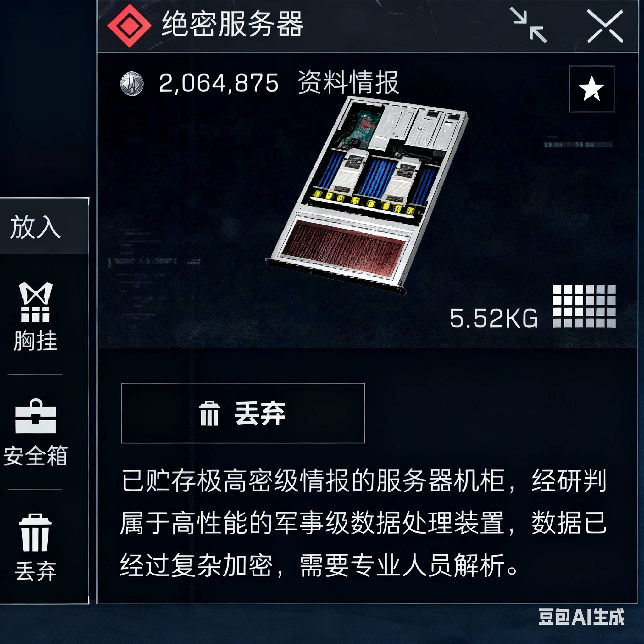Click the 5.52KG weight label
Screen dimensions: 644x644
click(x=494, y=318)
